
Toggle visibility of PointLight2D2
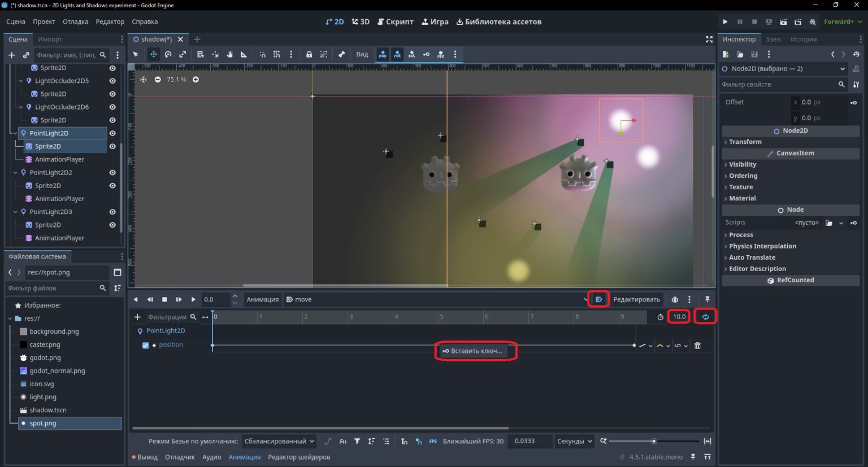click(x=112, y=172)
